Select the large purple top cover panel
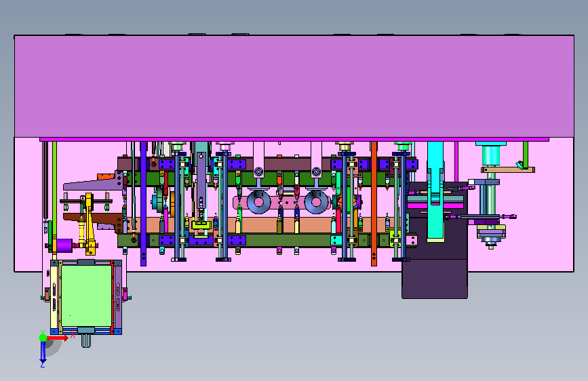The image size is (588, 381). click(294, 86)
